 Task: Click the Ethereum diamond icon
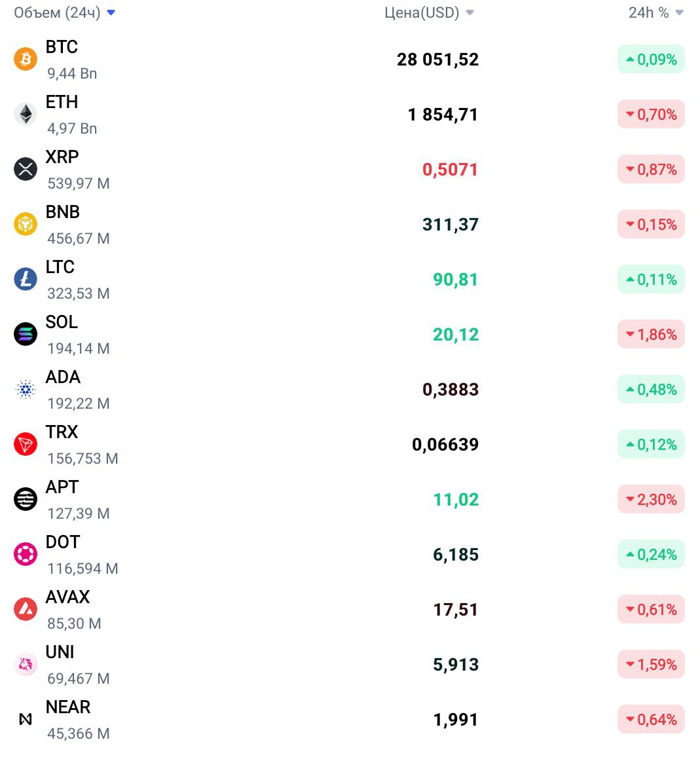point(26,114)
